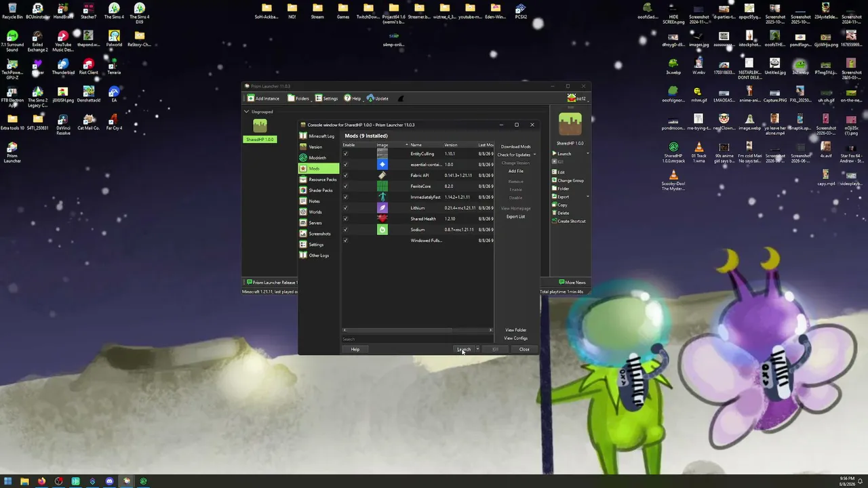Disable the essential-container mod checkbox
Screen dimensions: 868x488
tap(346, 165)
